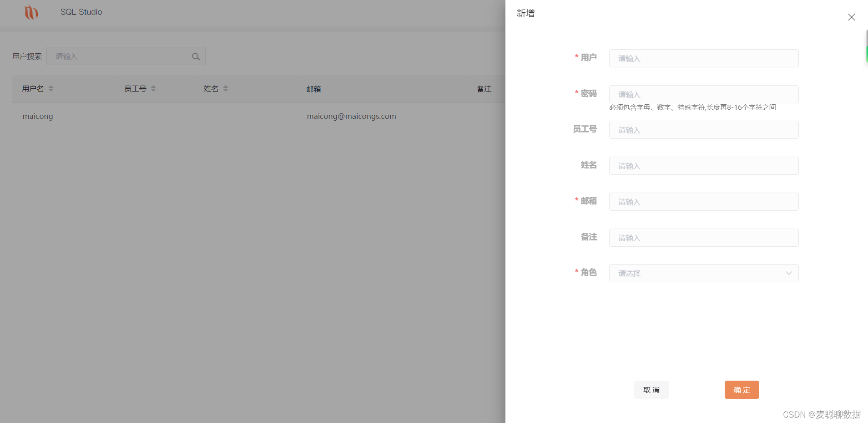Click the search magnifier icon
Viewport: 868px width, 423px height.
tap(196, 56)
